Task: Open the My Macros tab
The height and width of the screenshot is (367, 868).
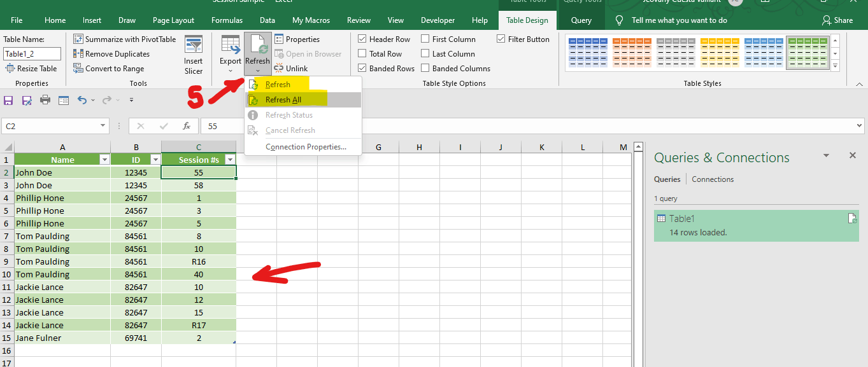Action: [x=311, y=20]
